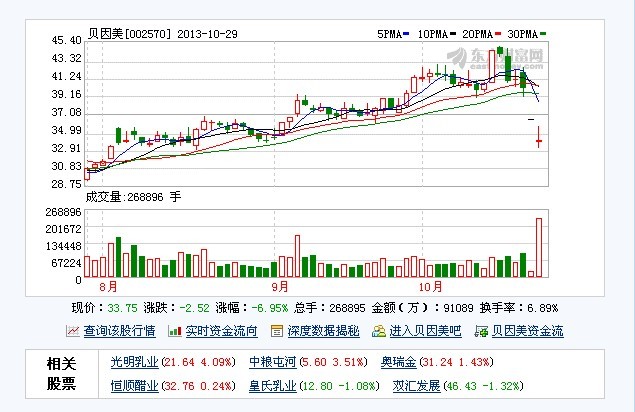The image size is (635, 412).
Task: Click 双汇发展 quote (46.43 -1.32%)
Action: coord(483,386)
